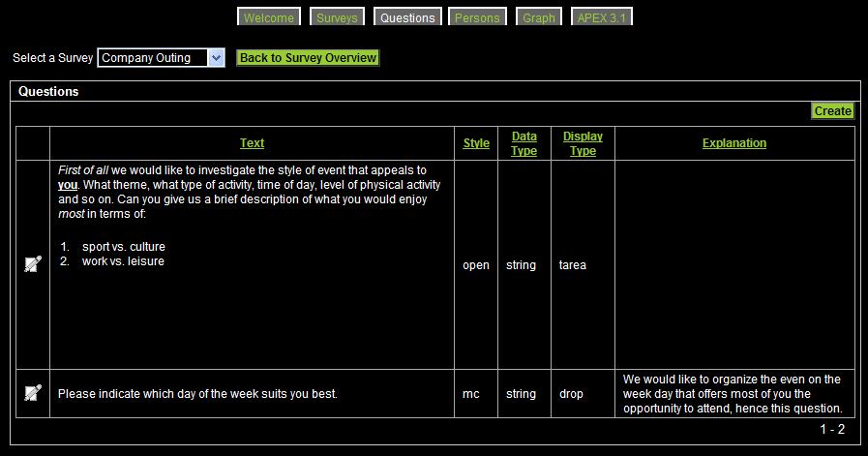Click the Back to Survey Overview button

click(x=308, y=58)
